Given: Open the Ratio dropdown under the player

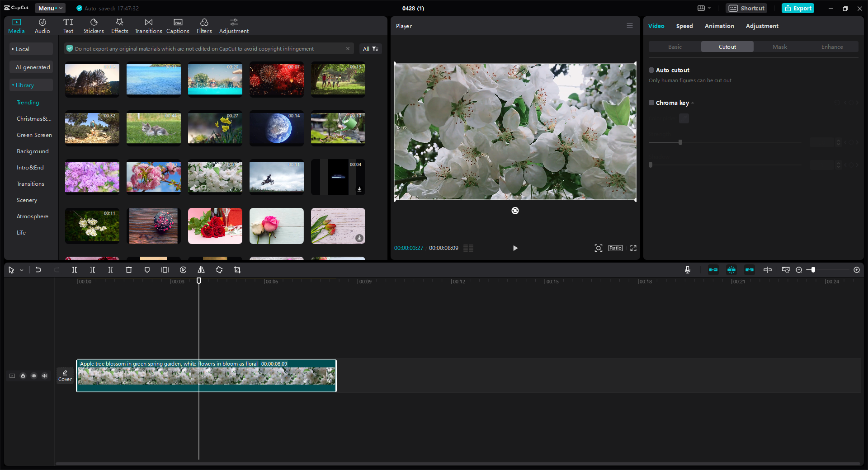Looking at the screenshot, I should click(x=615, y=248).
